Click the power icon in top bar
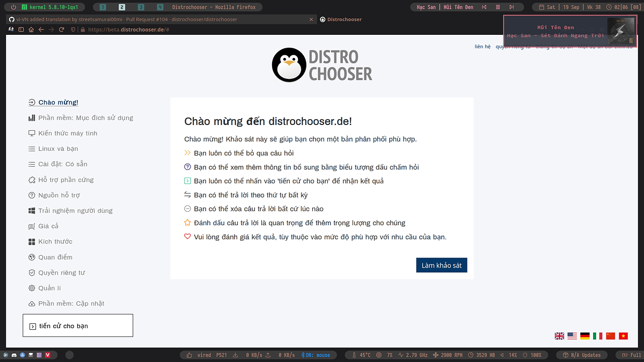The height and width of the screenshot is (362, 644). pos(14,8)
